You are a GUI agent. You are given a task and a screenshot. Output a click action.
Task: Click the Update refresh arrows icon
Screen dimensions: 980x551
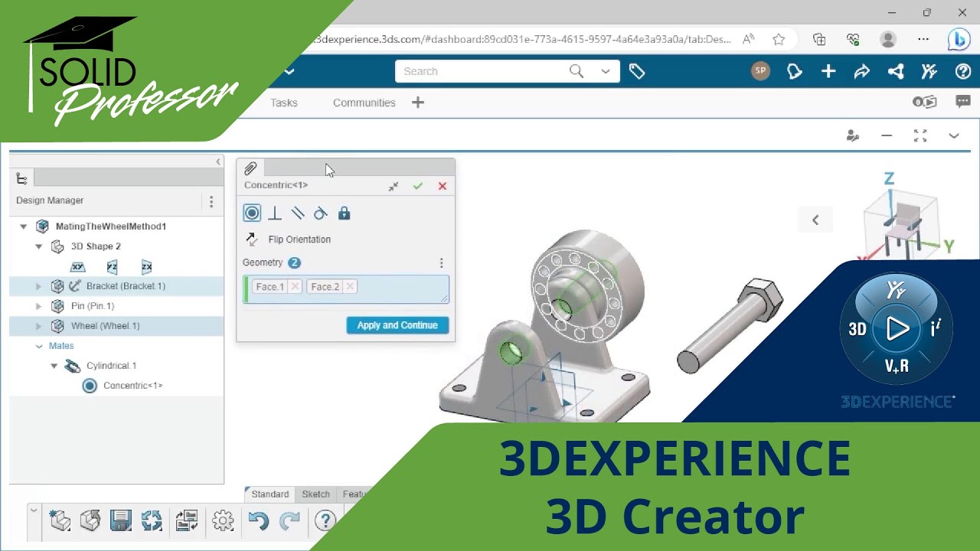(152, 521)
